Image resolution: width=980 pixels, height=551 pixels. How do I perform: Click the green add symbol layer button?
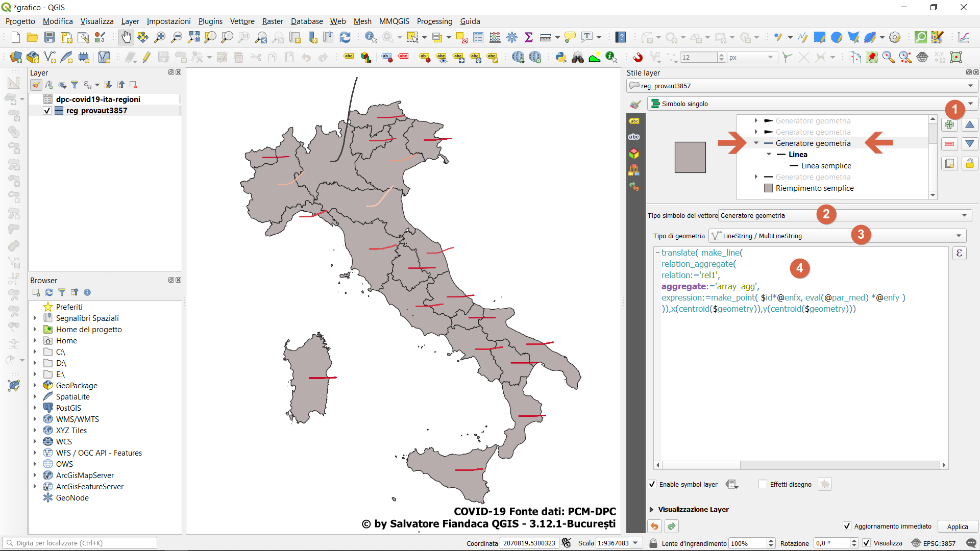click(x=949, y=124)
